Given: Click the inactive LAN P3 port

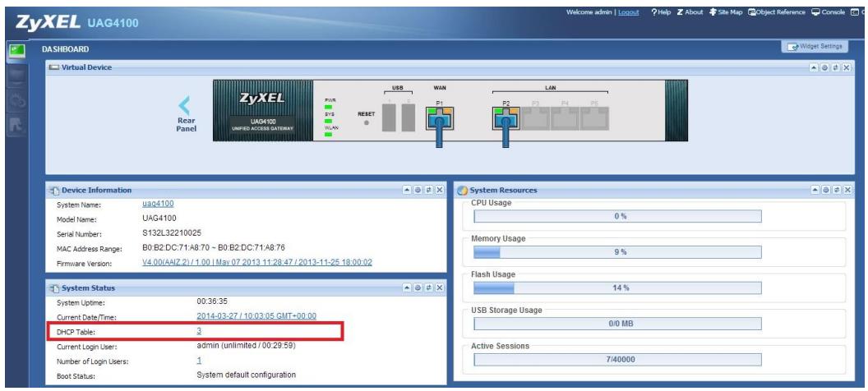Looking at the screenshot, I should point(535,118).
